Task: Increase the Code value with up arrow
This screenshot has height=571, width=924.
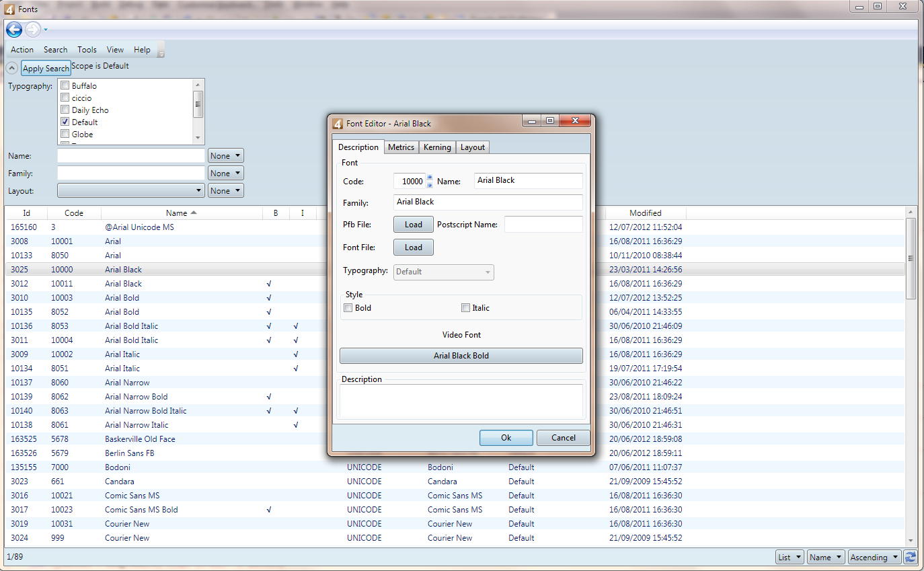Action: (x=430, y=178)
